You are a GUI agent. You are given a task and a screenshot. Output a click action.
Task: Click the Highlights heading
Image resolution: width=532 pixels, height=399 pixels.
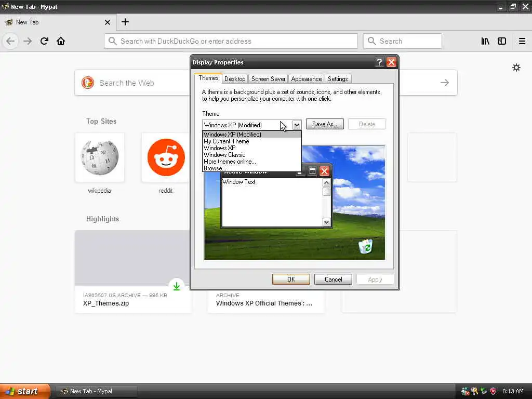pos(102,219)
